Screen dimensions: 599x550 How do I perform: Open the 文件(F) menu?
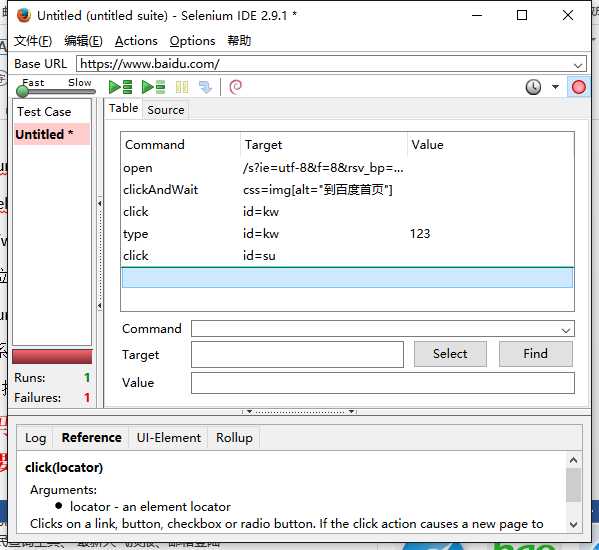(33, 40)
